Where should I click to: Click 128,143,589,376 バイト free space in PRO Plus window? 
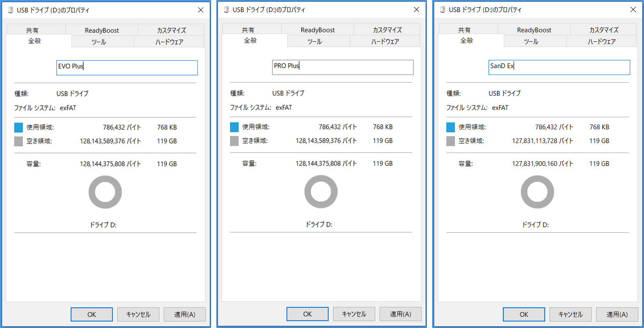click(326, 141)
